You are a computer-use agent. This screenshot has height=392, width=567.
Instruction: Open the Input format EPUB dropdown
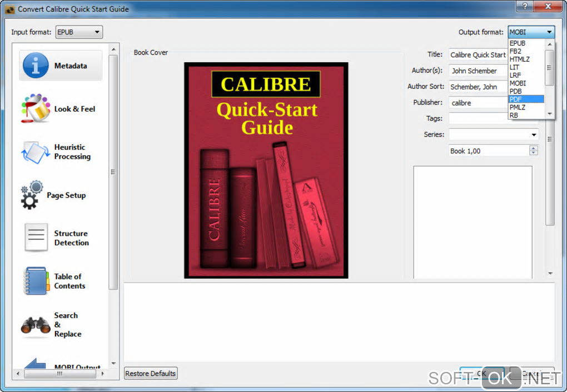(x=79, y=32)
